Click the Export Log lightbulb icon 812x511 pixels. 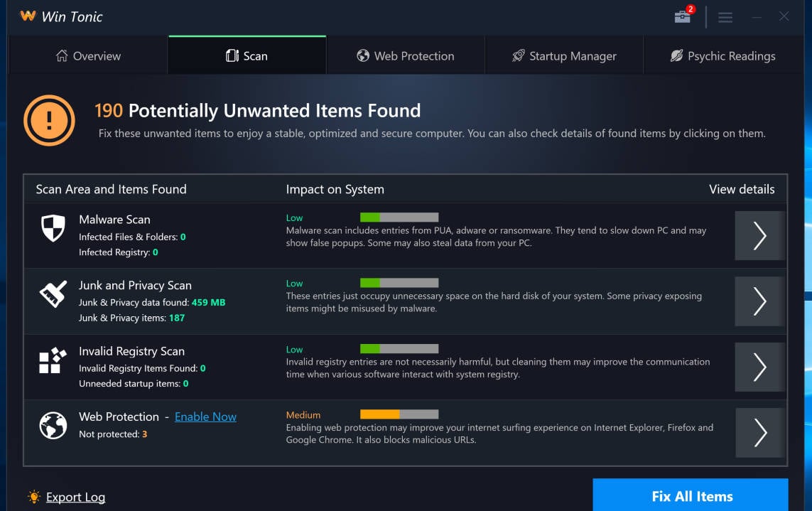pyautogui.click(x=33, y=497)
